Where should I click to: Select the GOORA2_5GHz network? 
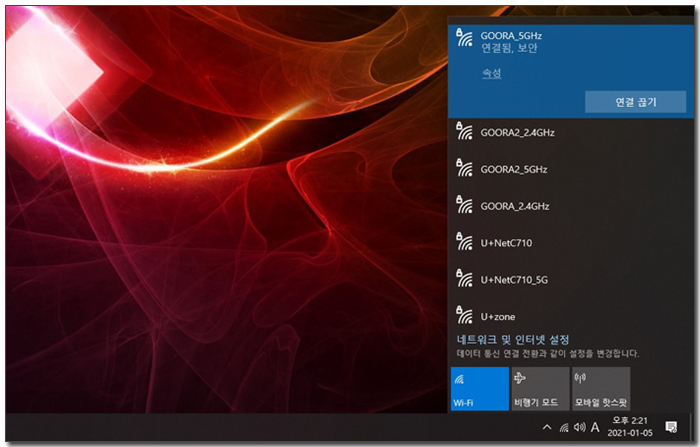571,169
